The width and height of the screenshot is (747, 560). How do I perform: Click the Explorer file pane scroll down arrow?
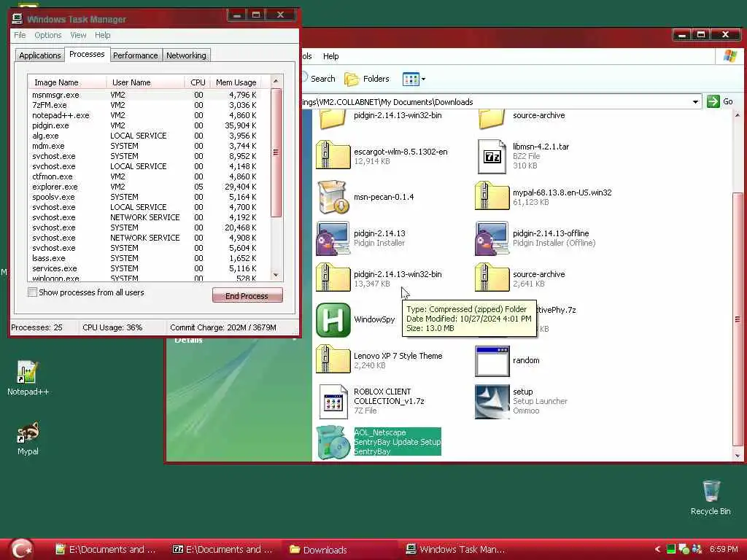click(738, 456)
